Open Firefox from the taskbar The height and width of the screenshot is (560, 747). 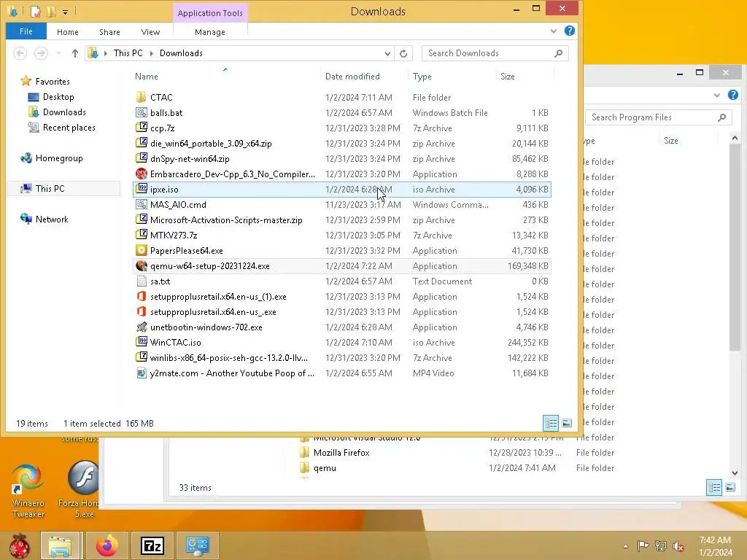(x=107, y=545)
